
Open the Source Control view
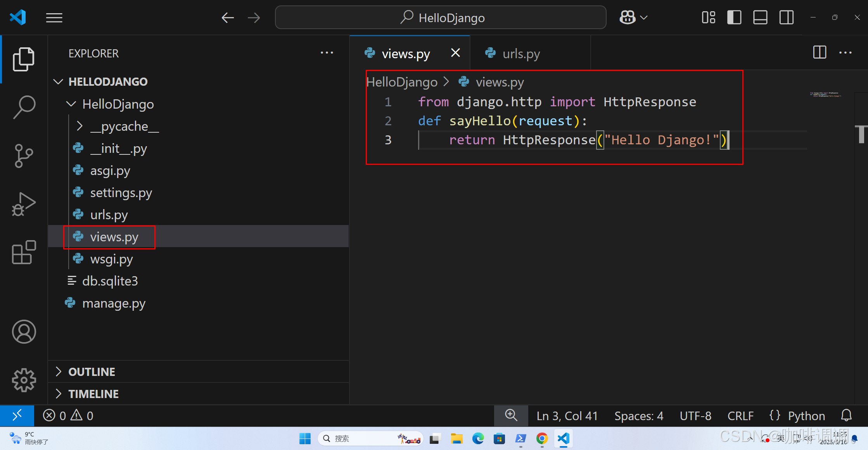(x=24, y=156)
